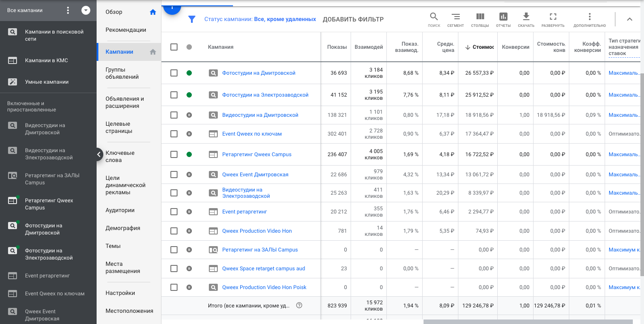The width and height of the screenshot is (644, 324).
Task: Open Максималь... strategy link for Фотостудии на Дмитровской
Action: (x=624, y=73)
